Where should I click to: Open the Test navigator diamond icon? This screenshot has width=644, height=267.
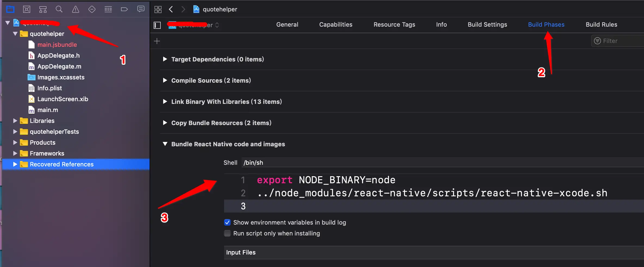pos(92,9)
